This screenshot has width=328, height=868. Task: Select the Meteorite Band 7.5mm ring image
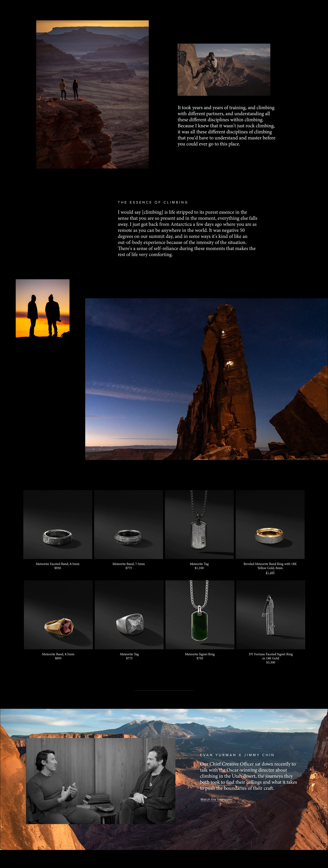(x=128, y=524)
